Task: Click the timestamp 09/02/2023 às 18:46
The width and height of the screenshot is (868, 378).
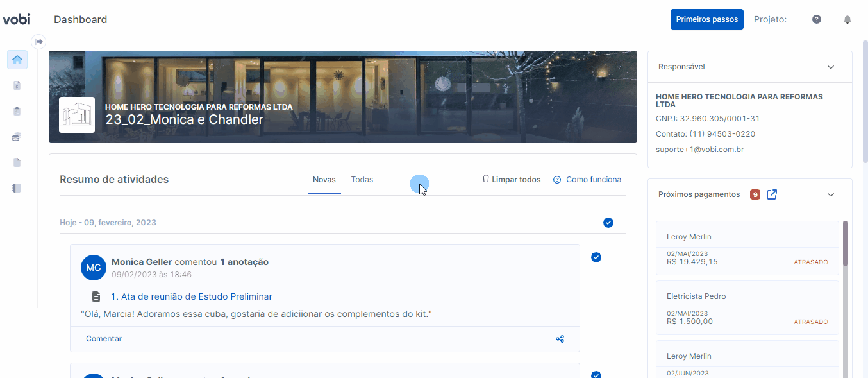Action: tap(151, 274)
